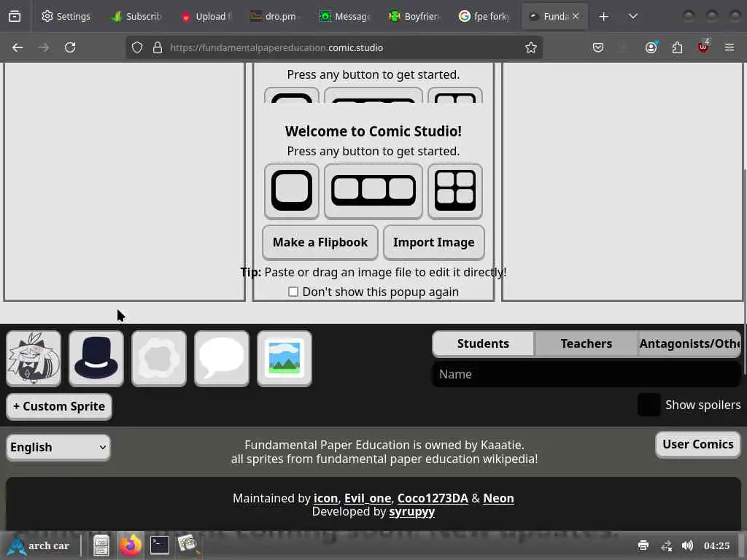Open new browser tab
747x560 pixels.
(603, 17)
